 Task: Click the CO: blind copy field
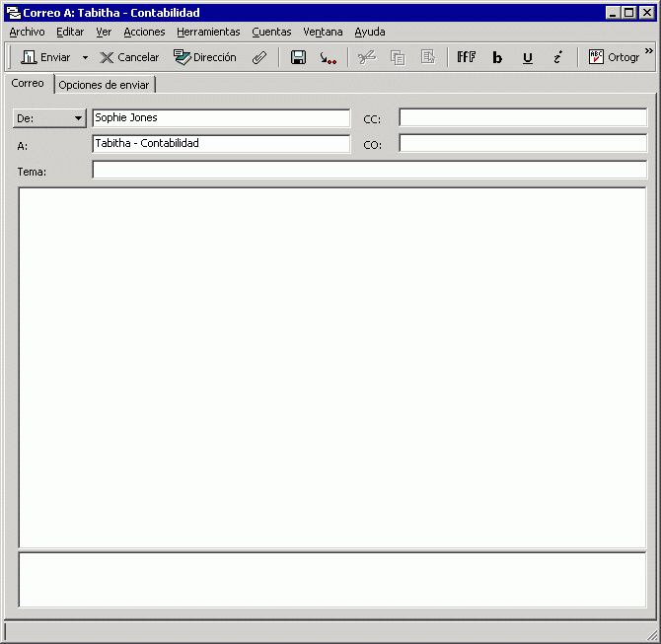[x=523, y=143]
